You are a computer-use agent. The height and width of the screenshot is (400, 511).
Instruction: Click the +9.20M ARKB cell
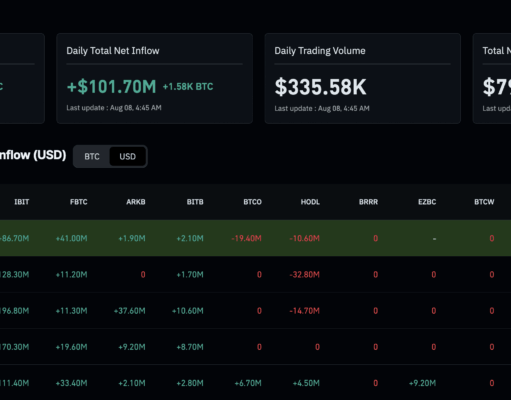132,347
